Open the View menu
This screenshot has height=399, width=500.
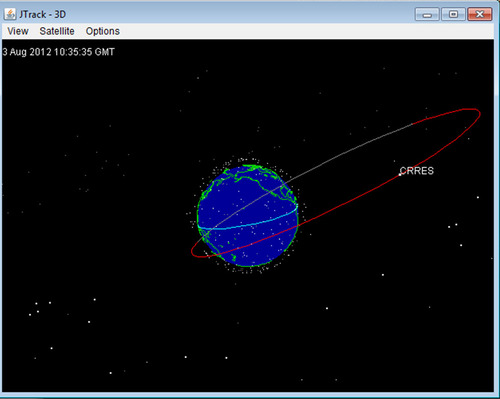click(x=18, y=31)
